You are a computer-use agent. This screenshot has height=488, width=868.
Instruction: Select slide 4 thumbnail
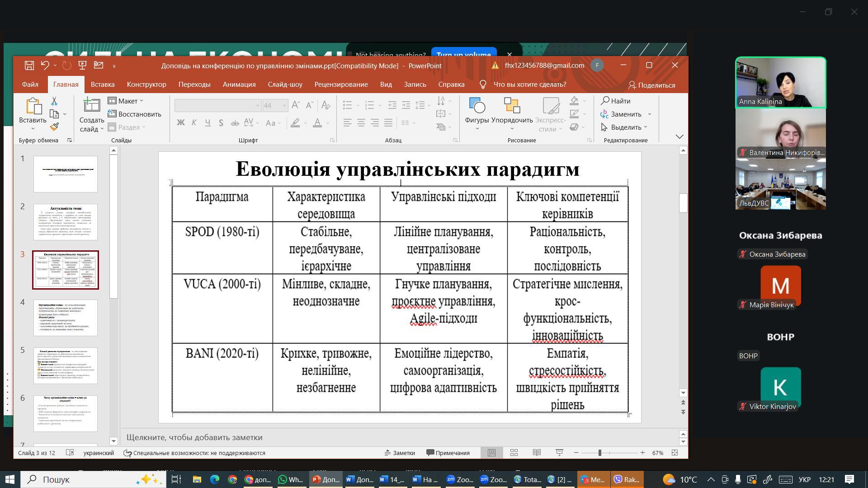tap(66, 318)
